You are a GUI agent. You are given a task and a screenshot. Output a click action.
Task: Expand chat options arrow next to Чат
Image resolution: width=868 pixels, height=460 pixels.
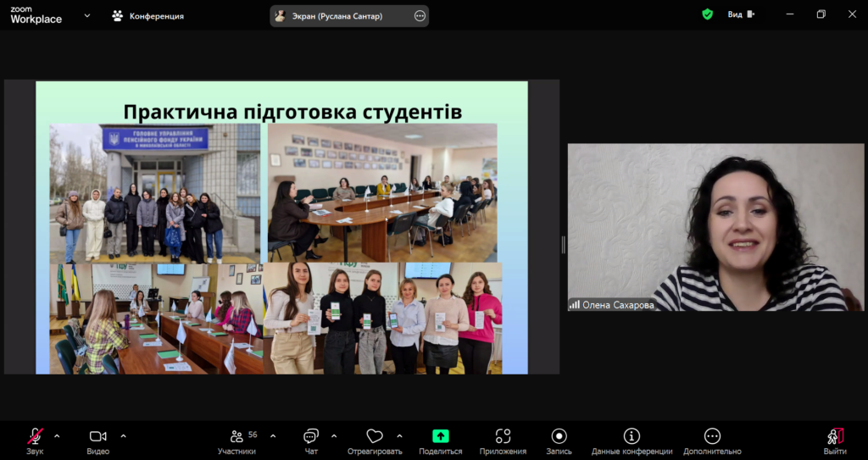pos(334,436)
